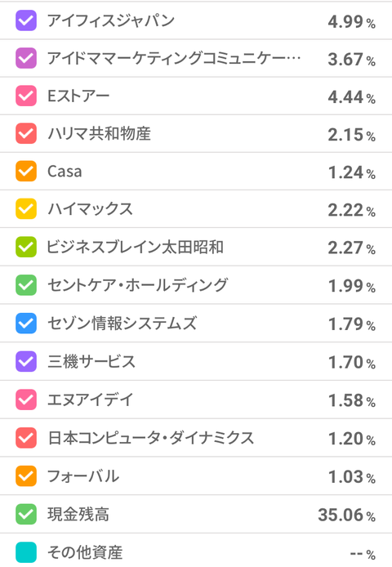Toggle the yellow ハイマックス checkbox

click(26, 208)
